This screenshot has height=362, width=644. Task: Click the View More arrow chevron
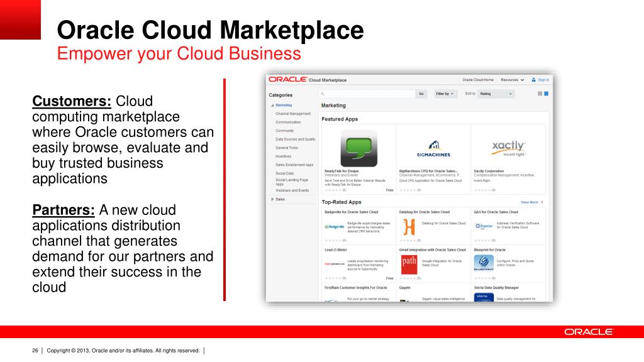[542, 202]
